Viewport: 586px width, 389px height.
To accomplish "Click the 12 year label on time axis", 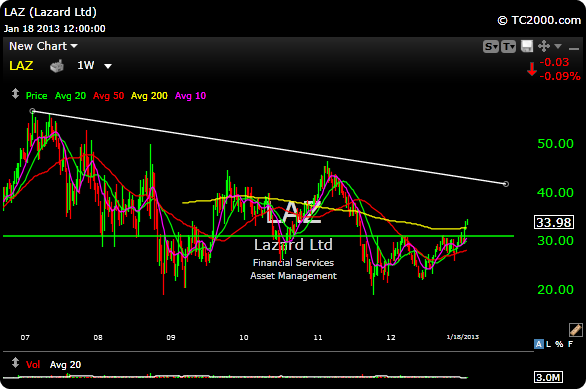I will (391, 337).
